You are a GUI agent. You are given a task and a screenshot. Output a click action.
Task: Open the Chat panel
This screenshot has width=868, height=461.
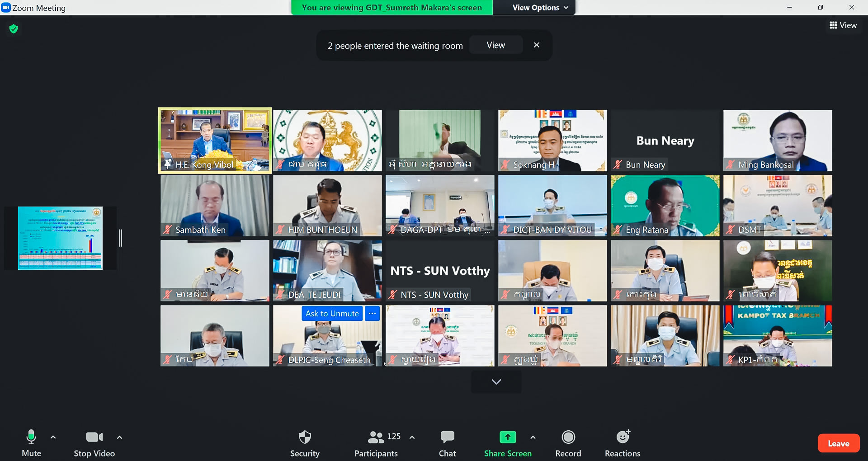pyautogui.click(x=447, y=437)
